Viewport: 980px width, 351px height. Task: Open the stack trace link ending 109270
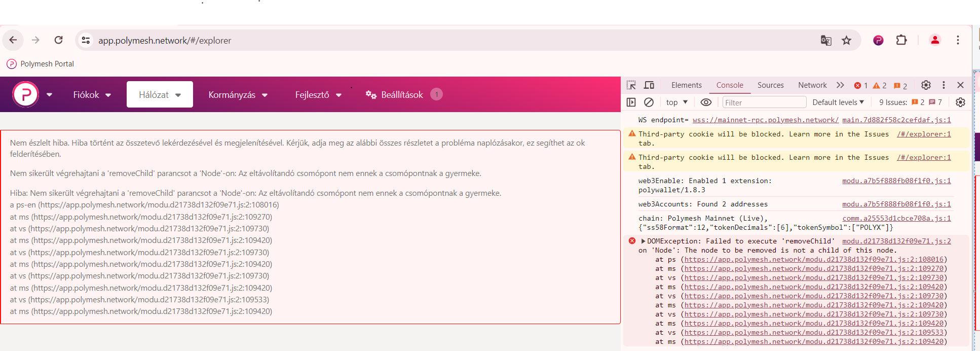pyautogui.click(x=814, y=269)
